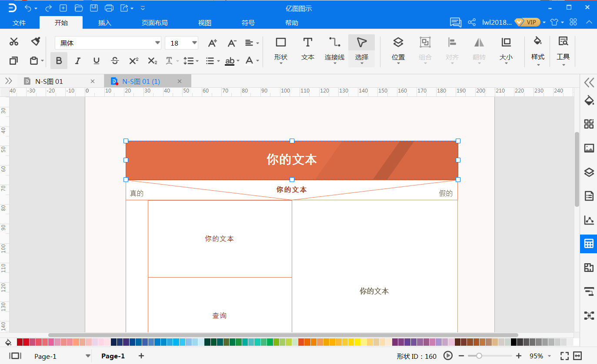Click the VIP badge button

coord(527,22)
